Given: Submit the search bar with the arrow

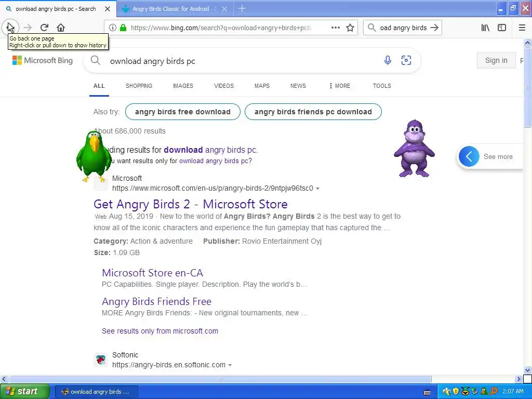Looking at the screenshot, I should tap(434, 28).
